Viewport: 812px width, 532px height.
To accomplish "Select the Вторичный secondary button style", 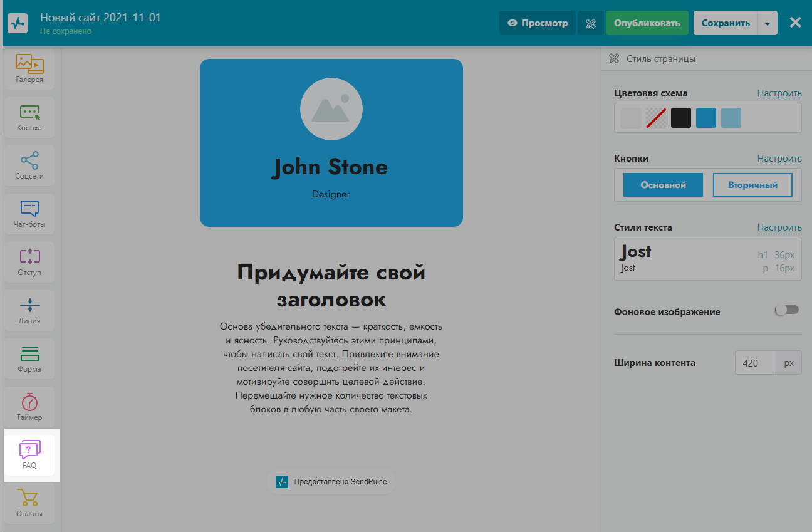I will (x=752, y=185).
